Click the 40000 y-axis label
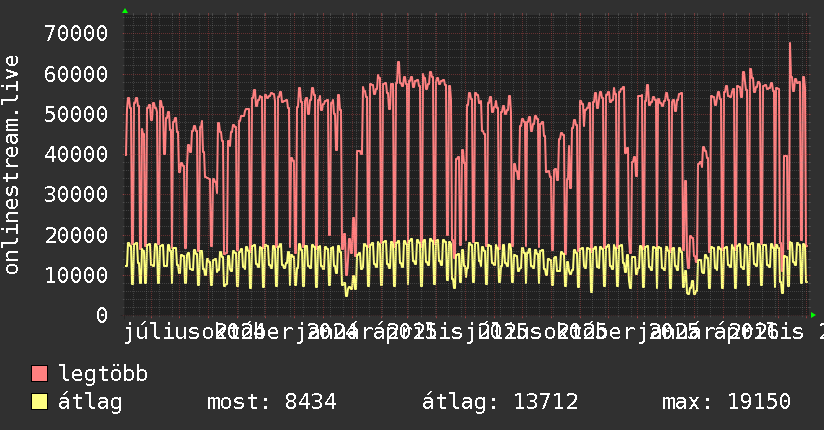 76,155
